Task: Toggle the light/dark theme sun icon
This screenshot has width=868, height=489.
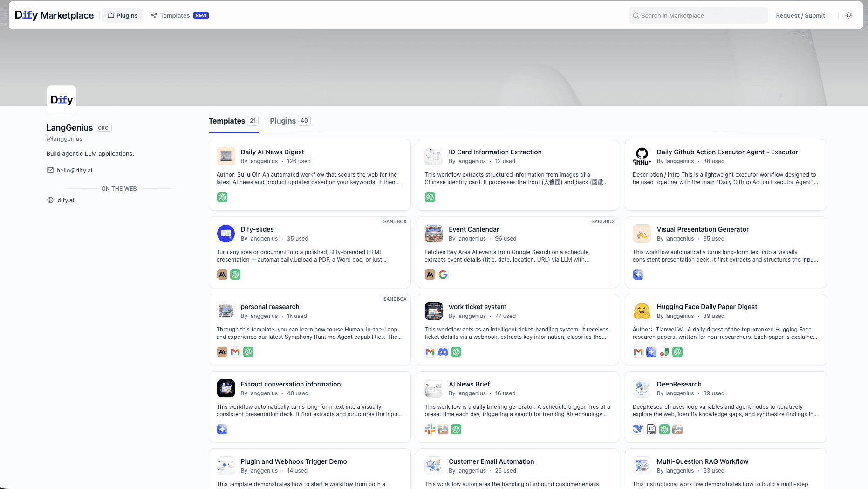Action: point(849,15)
